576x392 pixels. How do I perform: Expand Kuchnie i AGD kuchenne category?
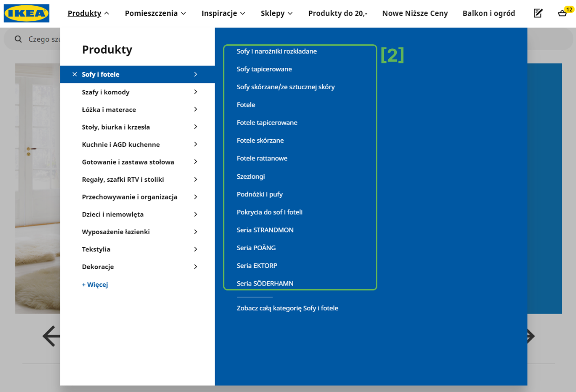coord(137,144)
